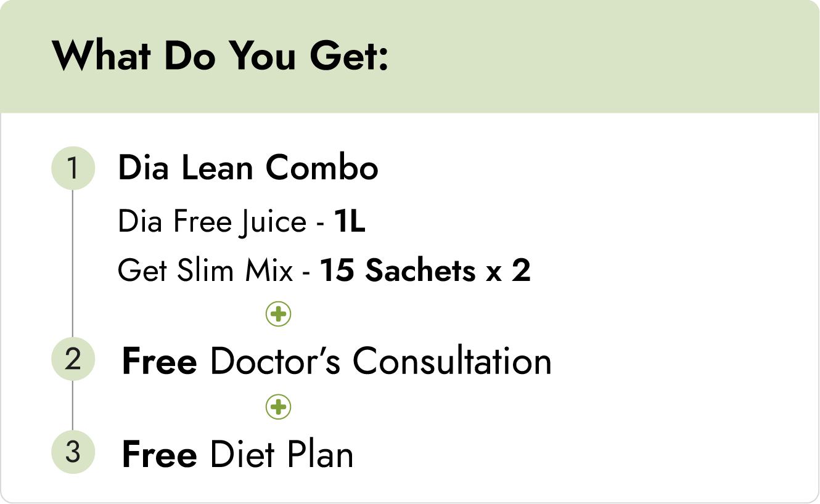
Task: Select the Dia Free Juice item text
Action: [211, 222]
